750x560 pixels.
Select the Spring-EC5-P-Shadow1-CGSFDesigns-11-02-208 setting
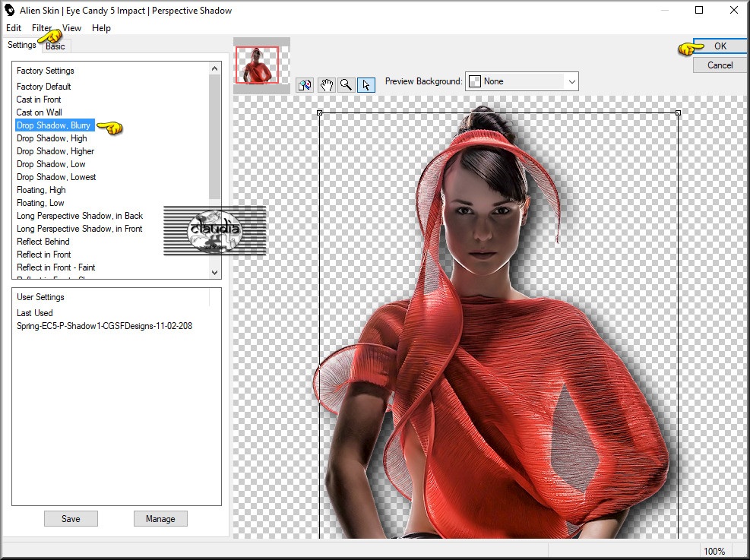click(104, 326)
